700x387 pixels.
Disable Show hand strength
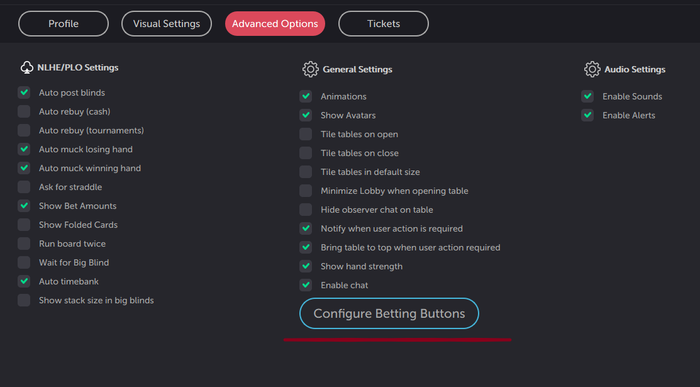tap(306, 266)
